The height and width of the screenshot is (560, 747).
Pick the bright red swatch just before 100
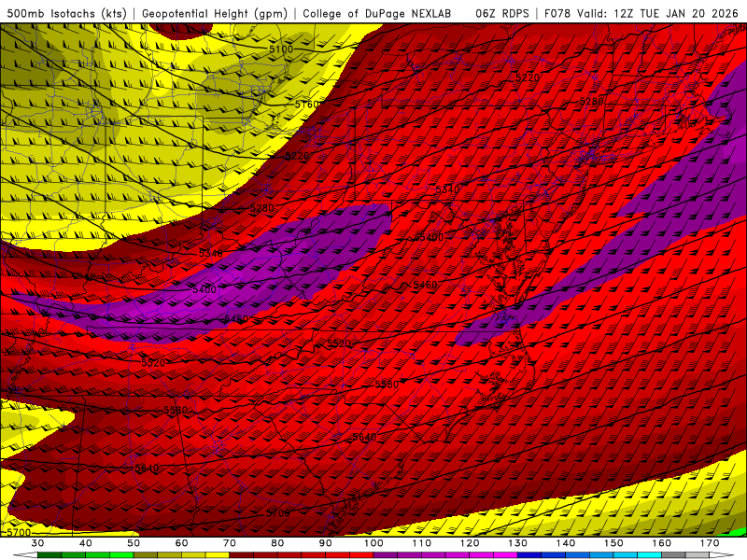click(x=361, y=555)
